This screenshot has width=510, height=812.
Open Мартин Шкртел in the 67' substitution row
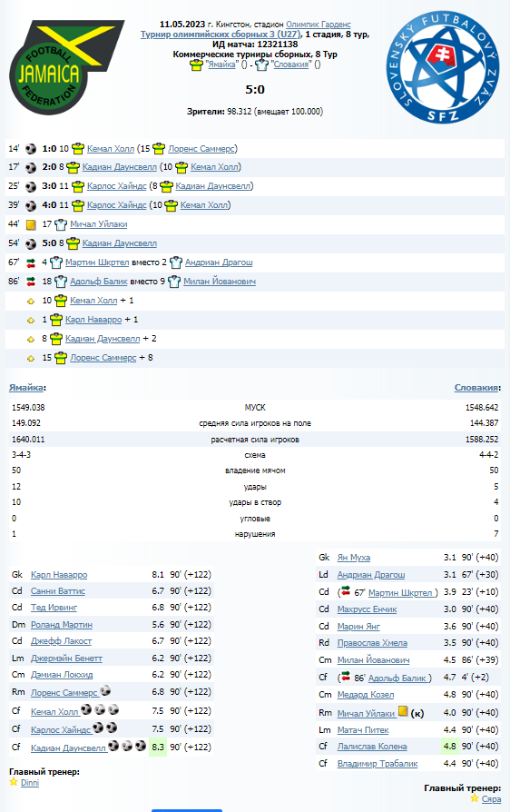click(97, 262)
